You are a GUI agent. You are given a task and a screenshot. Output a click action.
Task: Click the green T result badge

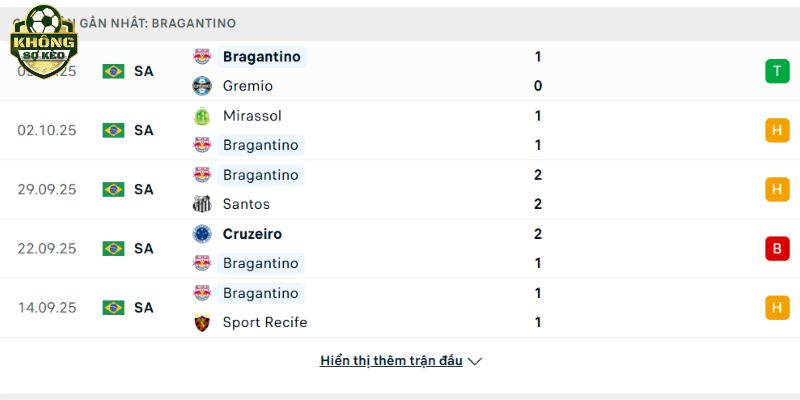tap(777, 71)
